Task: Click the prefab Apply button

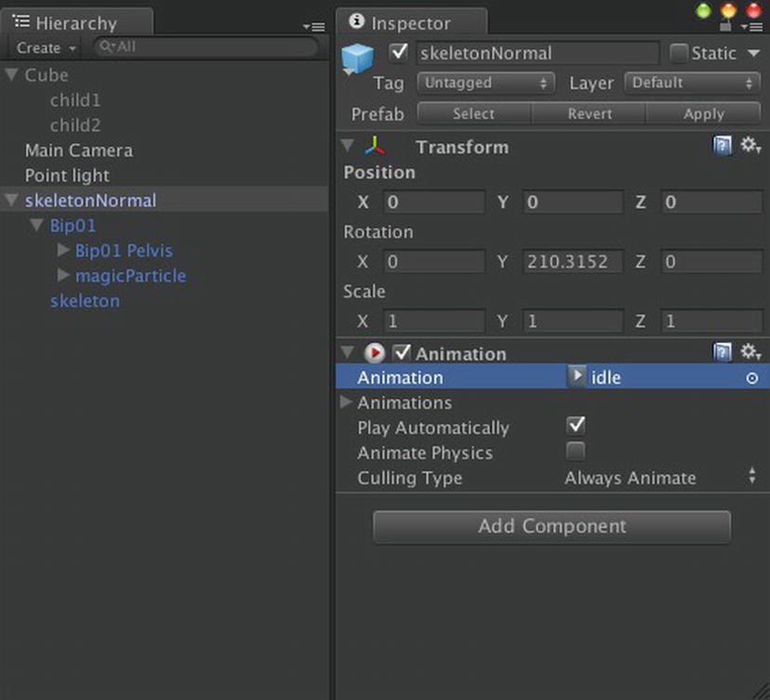Action: click(704, 114)
